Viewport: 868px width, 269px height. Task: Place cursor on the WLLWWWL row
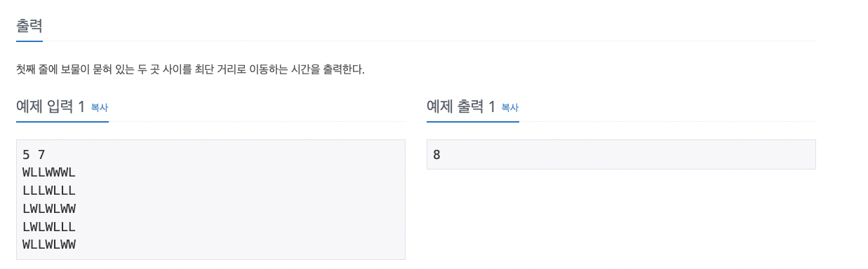pos(49,173)
